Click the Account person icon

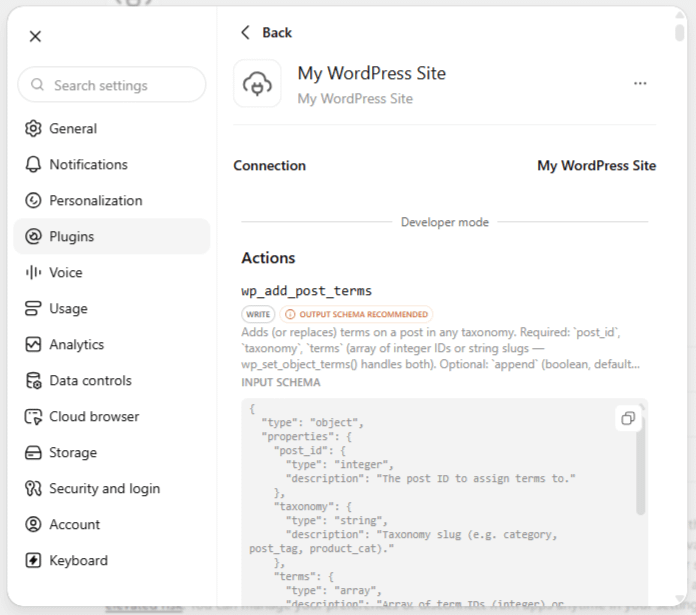[33, 524]
